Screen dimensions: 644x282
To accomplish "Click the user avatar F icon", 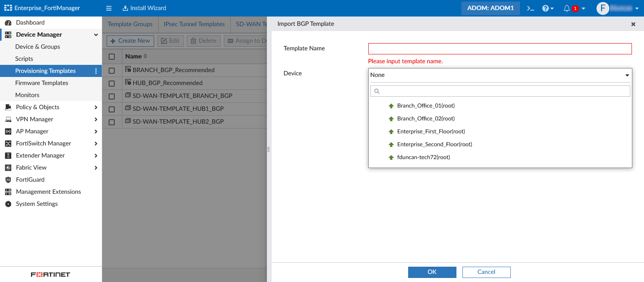I will [x=603, y=8].
